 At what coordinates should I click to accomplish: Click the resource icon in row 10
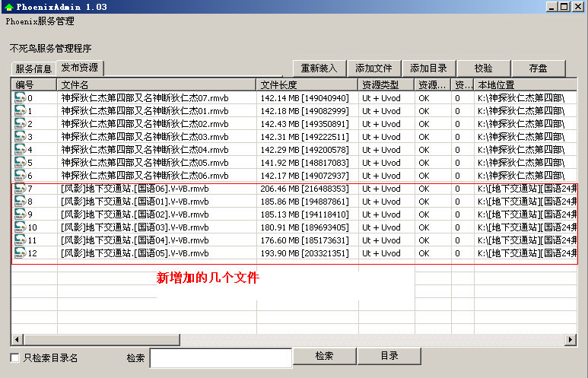click(20, 227)
